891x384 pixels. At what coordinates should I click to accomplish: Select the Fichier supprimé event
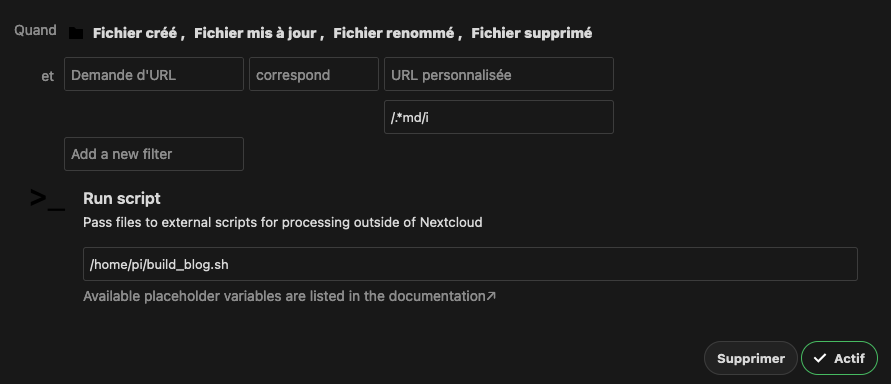pos(532,34)
